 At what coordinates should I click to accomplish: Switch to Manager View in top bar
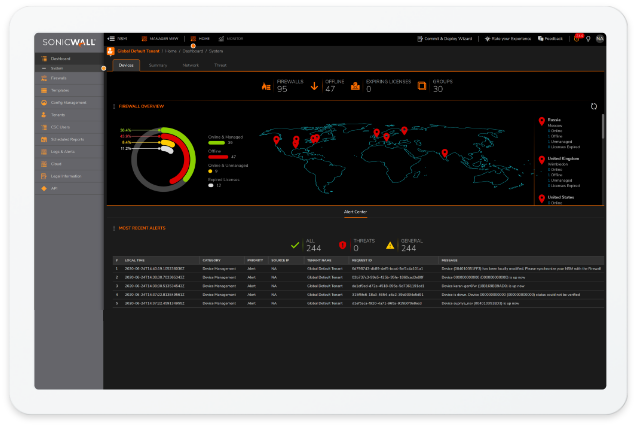coord(160,39)
